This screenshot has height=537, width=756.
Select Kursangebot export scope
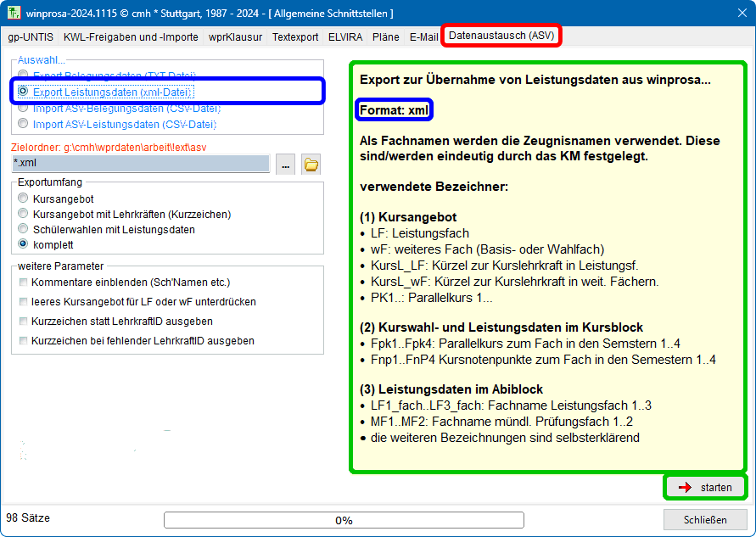23,198
